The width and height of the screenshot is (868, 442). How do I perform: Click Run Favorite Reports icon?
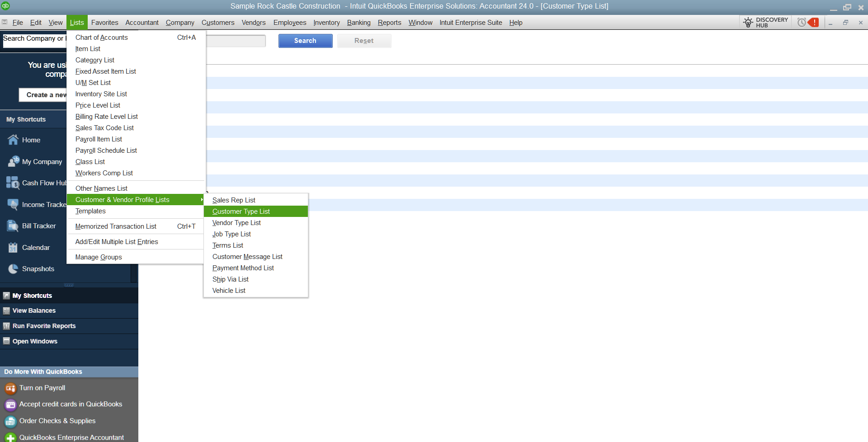(6, 326)
